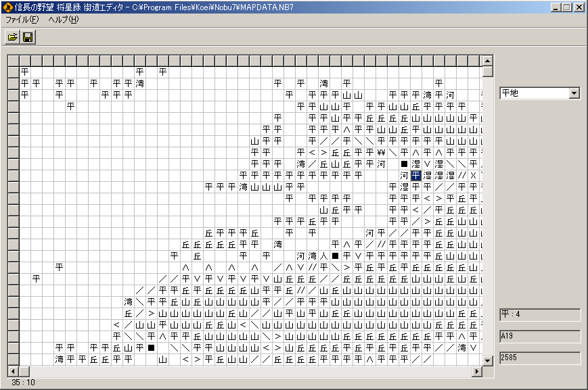The width and height of the screenshot is (588, 390).
Task: Open the ヘルプ(H) menu
Action: tap(64, 20)
